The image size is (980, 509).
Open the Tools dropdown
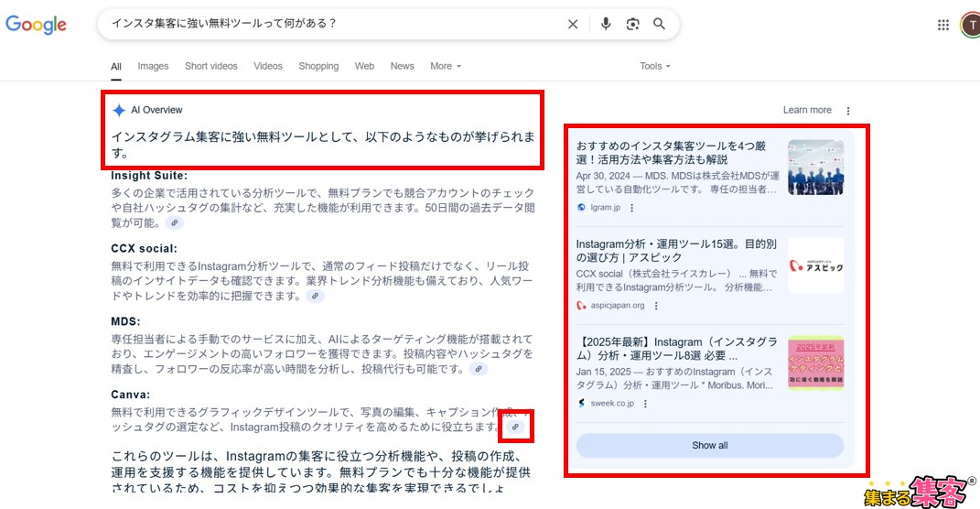tap(655, 66)
